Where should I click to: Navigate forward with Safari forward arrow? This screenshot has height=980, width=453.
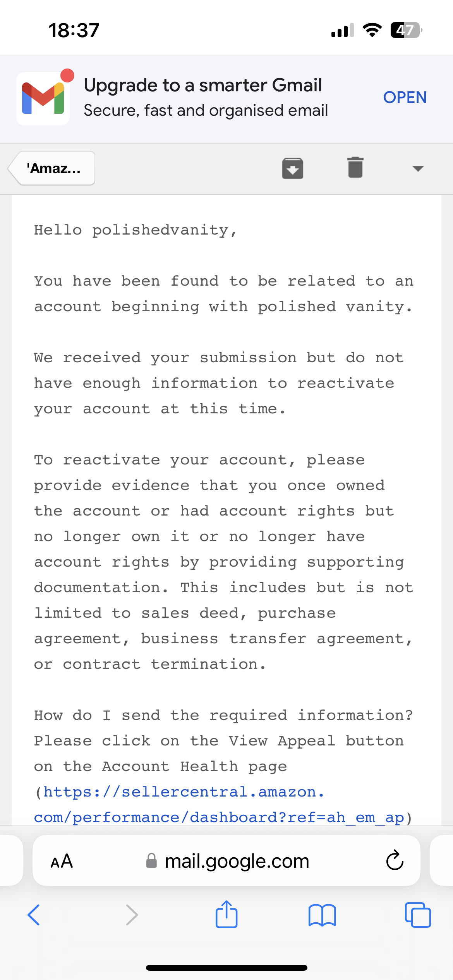tap(132, 915)
